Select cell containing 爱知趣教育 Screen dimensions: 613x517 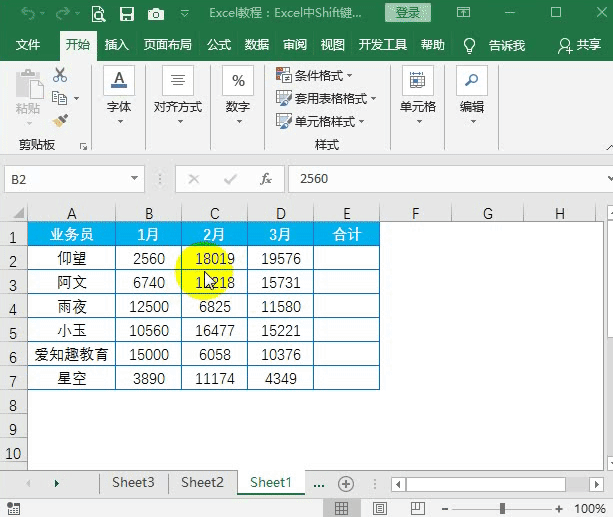[72, 354]
